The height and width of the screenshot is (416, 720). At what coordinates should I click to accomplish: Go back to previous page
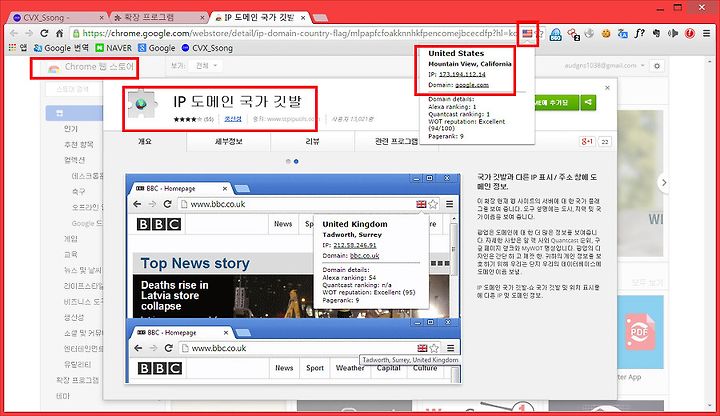pos(14,33)
